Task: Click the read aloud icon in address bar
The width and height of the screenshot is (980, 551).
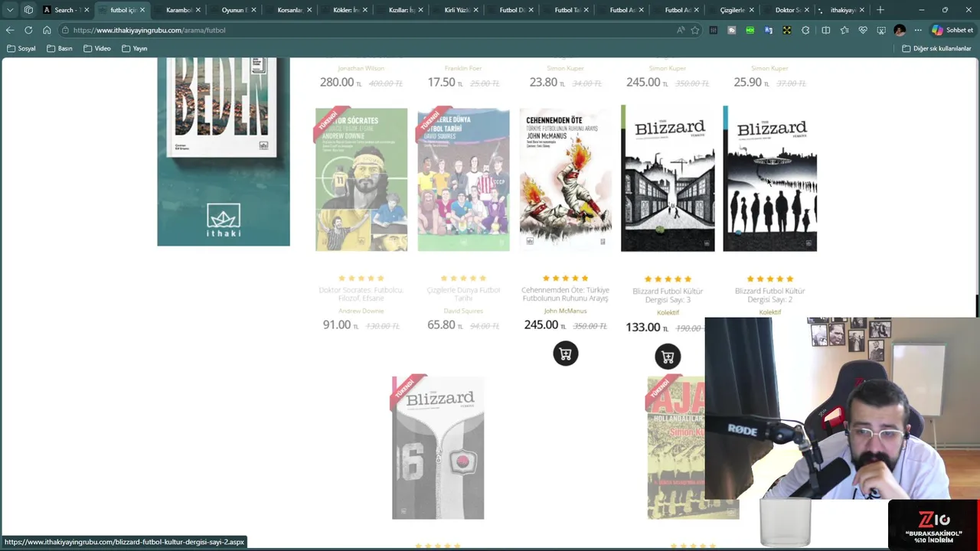Action: tap(681, 30)
